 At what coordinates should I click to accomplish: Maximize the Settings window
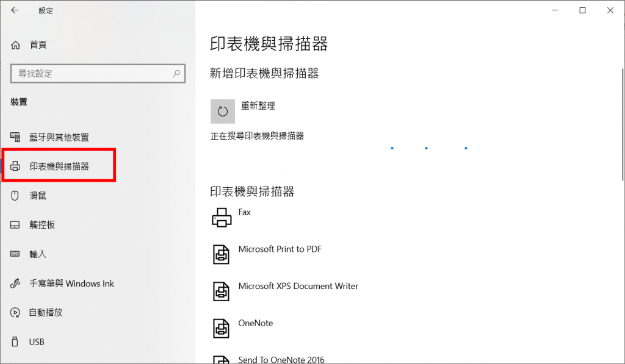coord(582,10)
